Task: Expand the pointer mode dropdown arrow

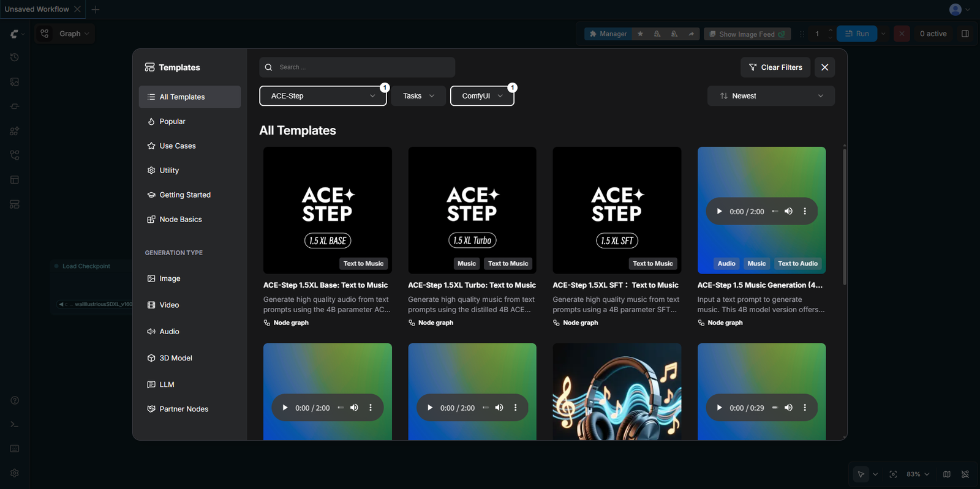Action: pyautogui.click(x=875, y=474)
